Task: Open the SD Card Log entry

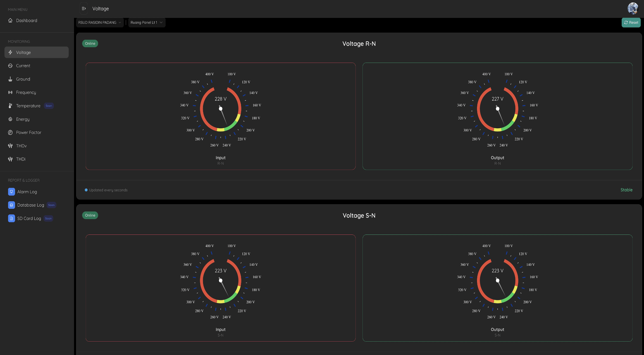Action: (x=37, y=219)
